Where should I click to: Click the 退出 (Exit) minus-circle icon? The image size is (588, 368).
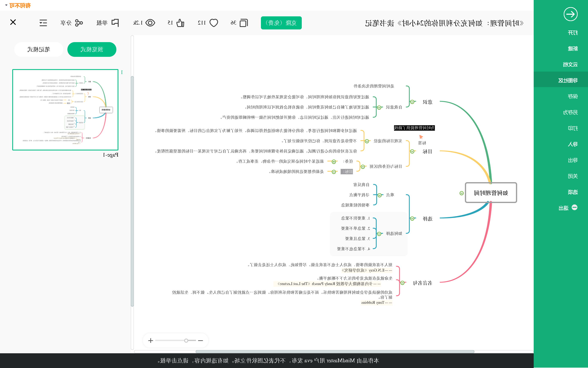(574, 207)
